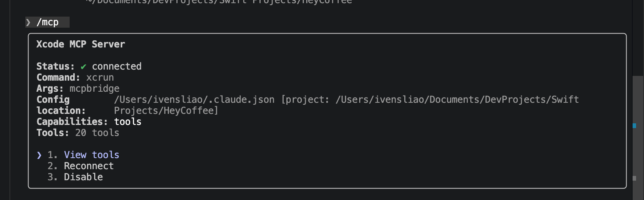Select the View tools option

pos(91,155)
